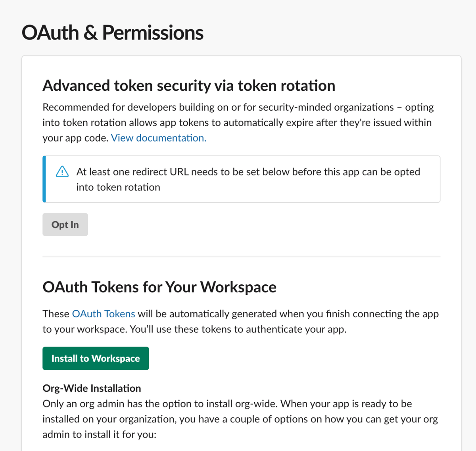Click the horizontal divider below Opt In
The height and width of the screenshot is (451, 476).
point(241,257)
